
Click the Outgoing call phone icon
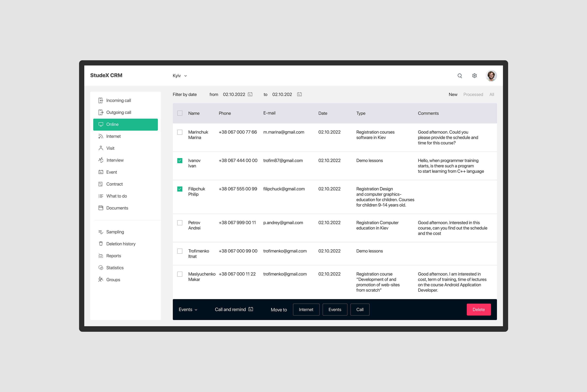coord(101,112)
